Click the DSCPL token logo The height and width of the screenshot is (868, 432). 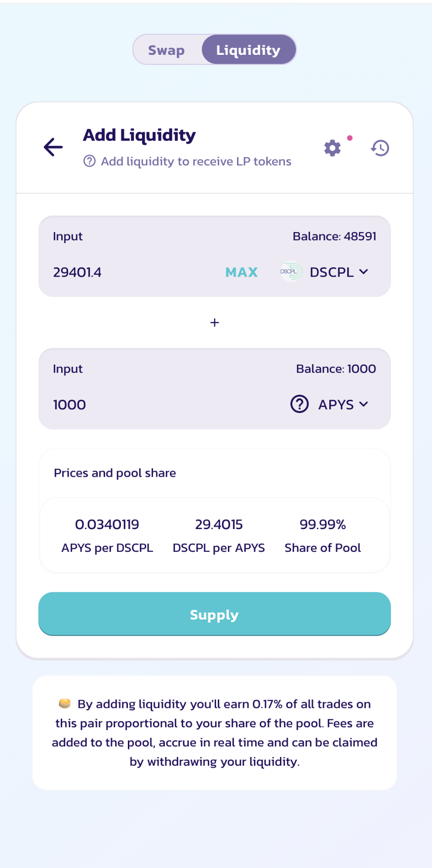coord(291,272)
